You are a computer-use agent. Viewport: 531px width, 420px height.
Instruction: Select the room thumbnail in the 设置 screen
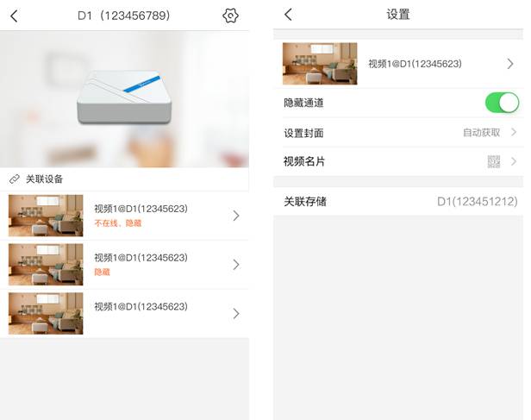pos(319,64)
